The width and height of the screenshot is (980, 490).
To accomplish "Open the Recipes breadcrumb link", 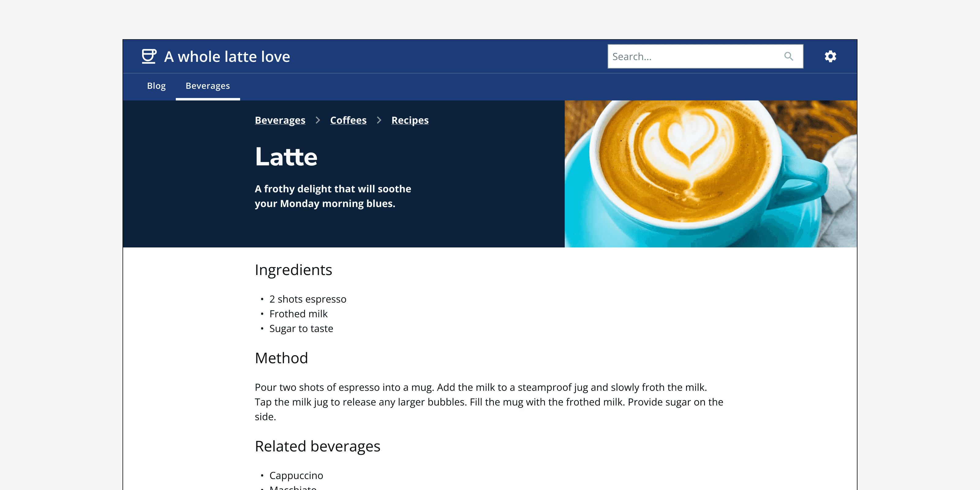I will tap(410, 120).
